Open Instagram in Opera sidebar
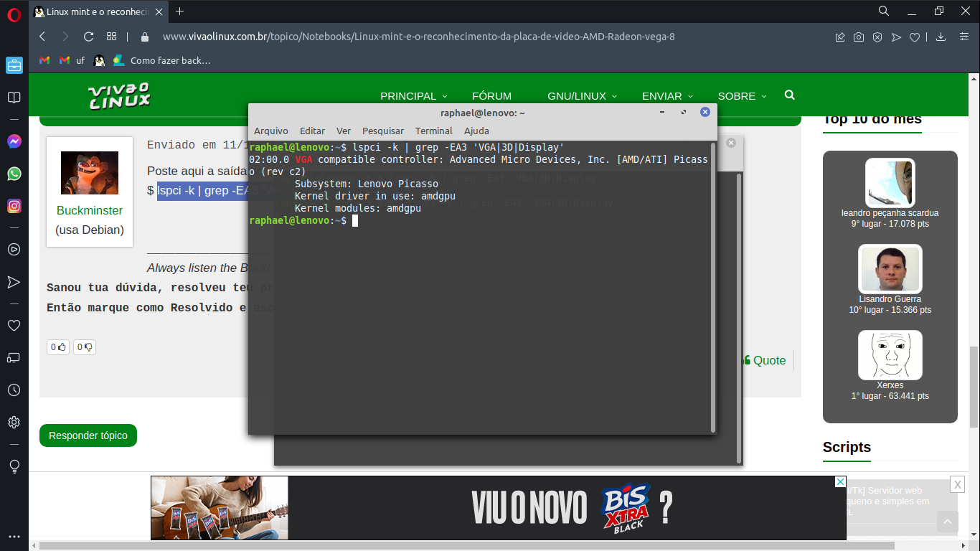The height and width of the screenshot is (551, 980). coord(14,206)
